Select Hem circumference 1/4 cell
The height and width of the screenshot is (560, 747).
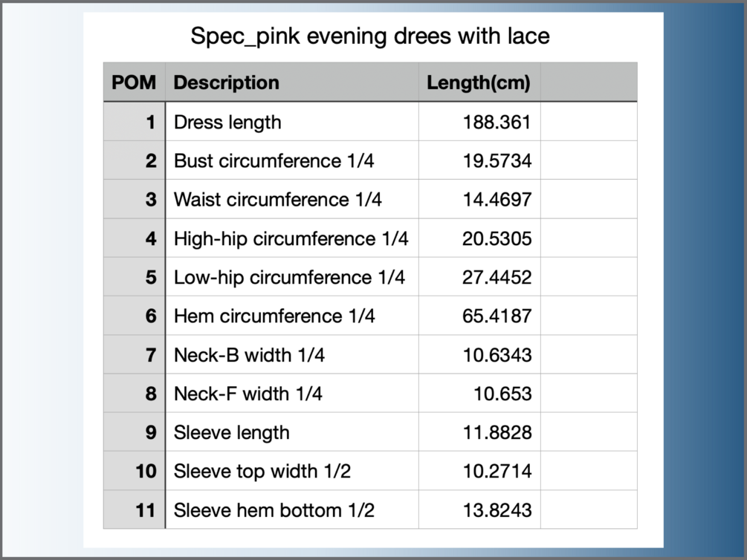coord(292,316)
